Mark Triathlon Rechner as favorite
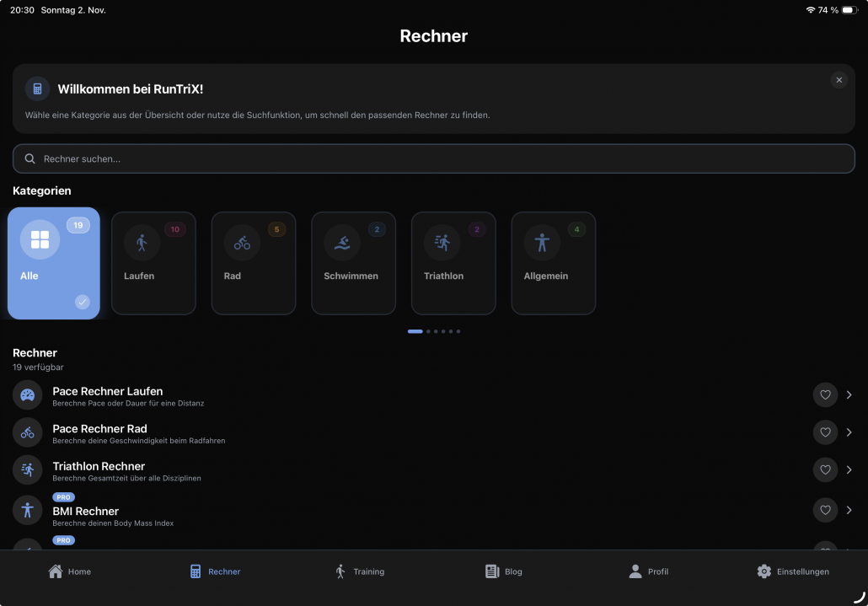 pos(825,469)
